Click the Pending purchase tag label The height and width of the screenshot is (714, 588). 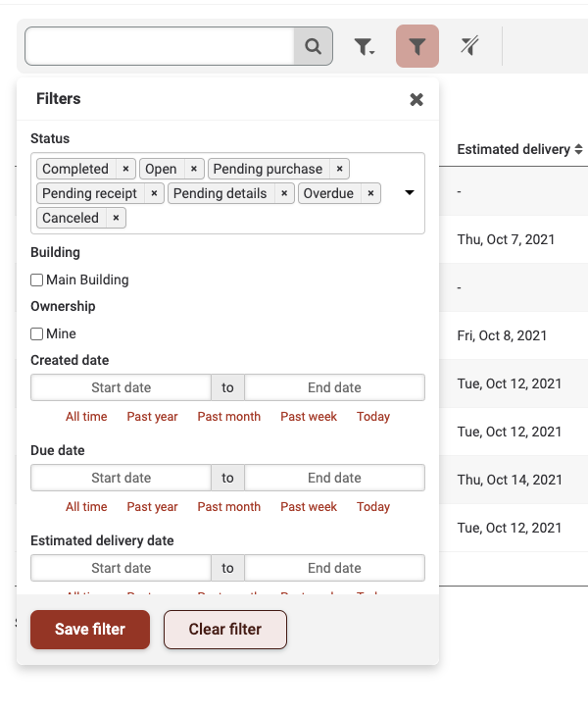click(x=268, y=169)
